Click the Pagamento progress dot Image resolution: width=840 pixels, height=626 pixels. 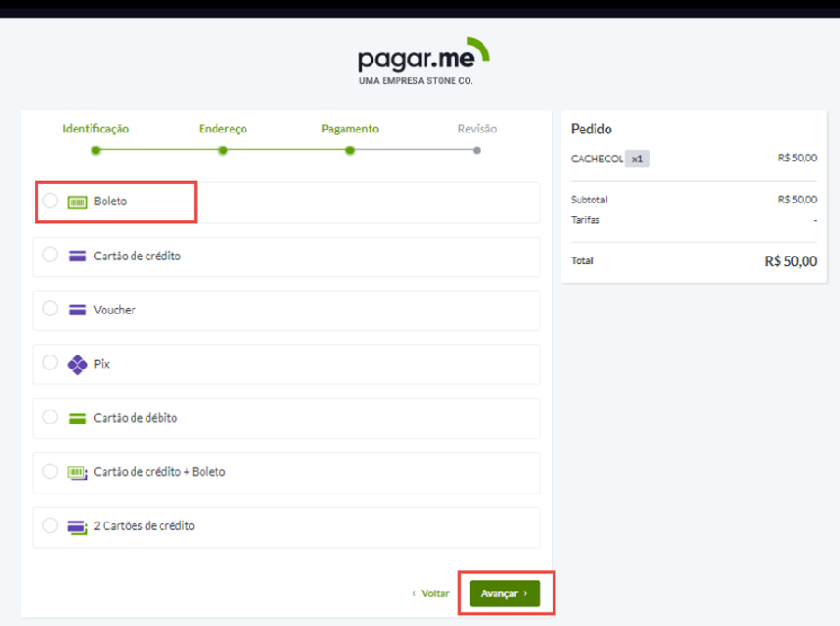coord(350,150)
